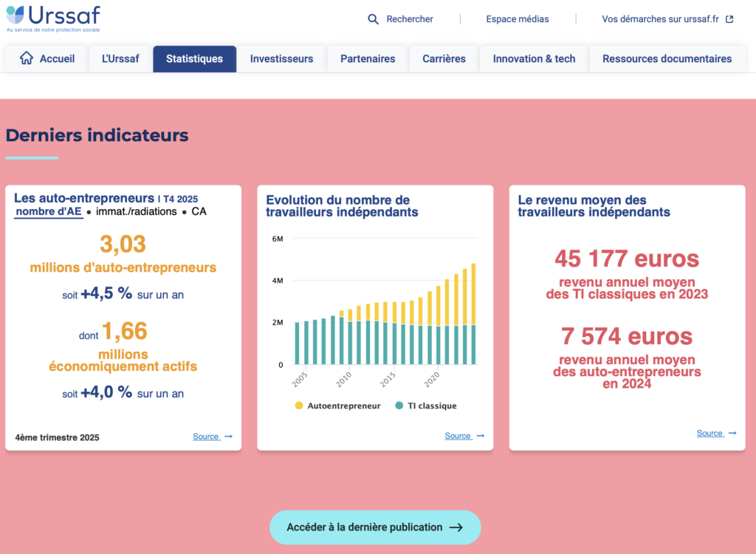Toggle TI classique series in chart legend
756x554 pixels.
[426, 406]
